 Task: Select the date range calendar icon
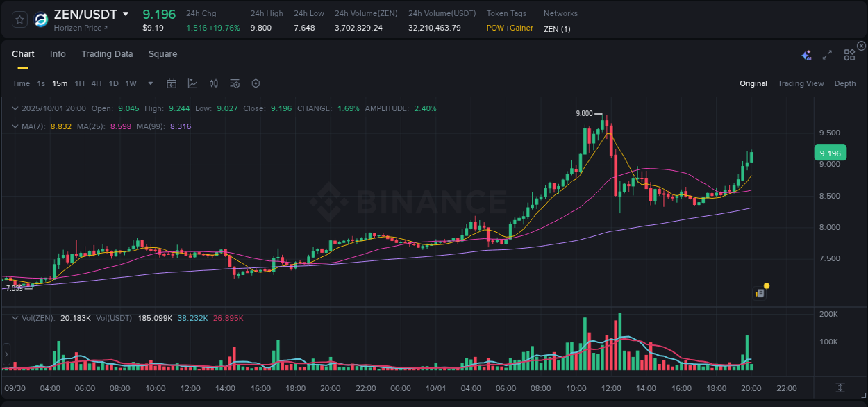click(x=172, y=83)
